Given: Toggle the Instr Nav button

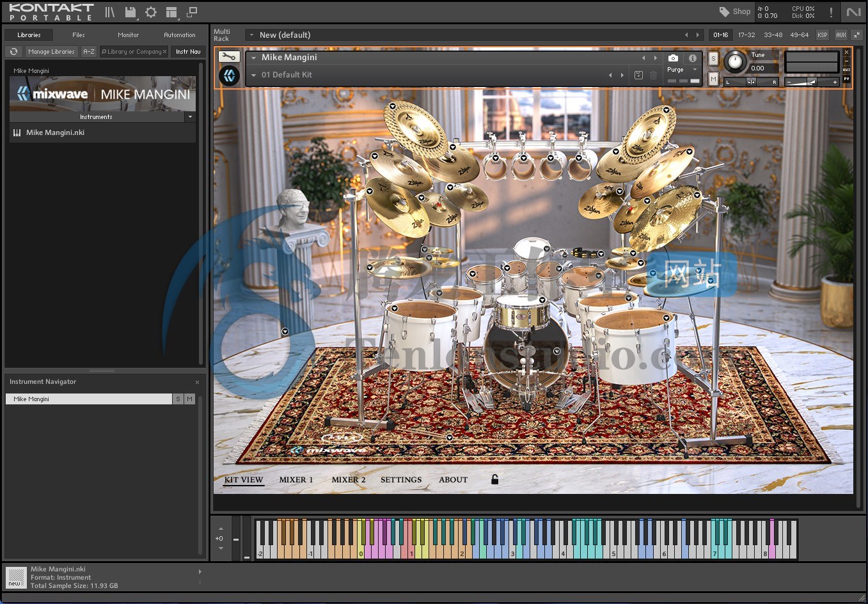Looking at the screenshot, I should tap(188, 52).
